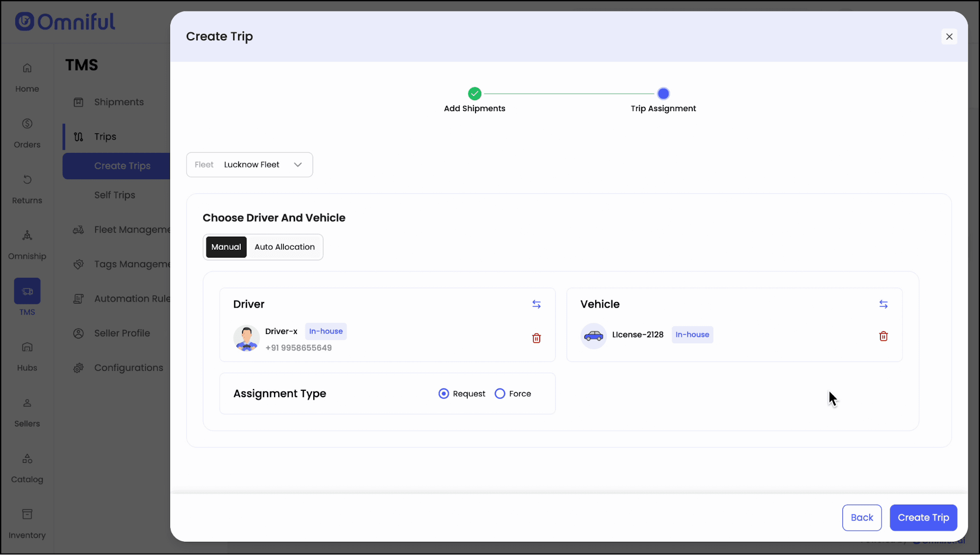Click the swap driver arrows icon
Image resolution: width=980 pixels, height=555 pixels.
point(536,304)
